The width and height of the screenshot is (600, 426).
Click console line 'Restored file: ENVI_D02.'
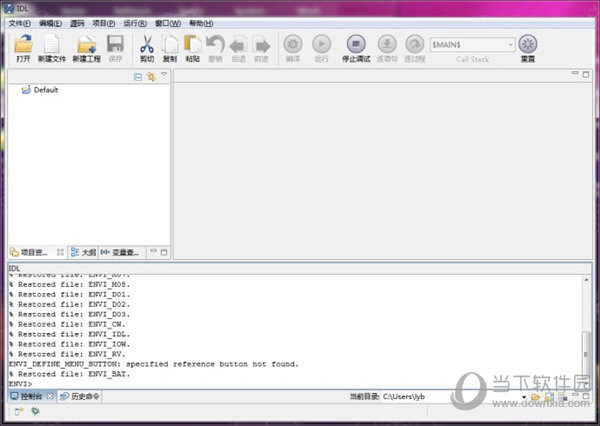(70, 304)
